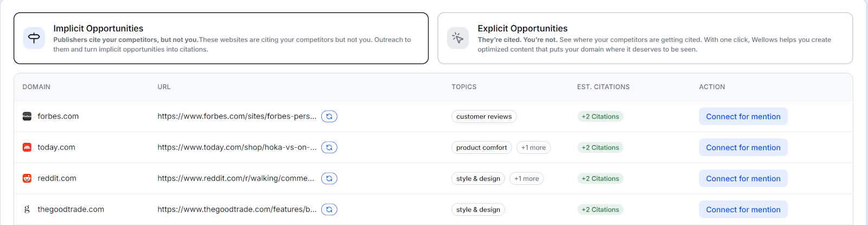Viewport: 868px width, 225px height.
Task: Click the +2 Citations badge for today.com
Action: point(600,147)
